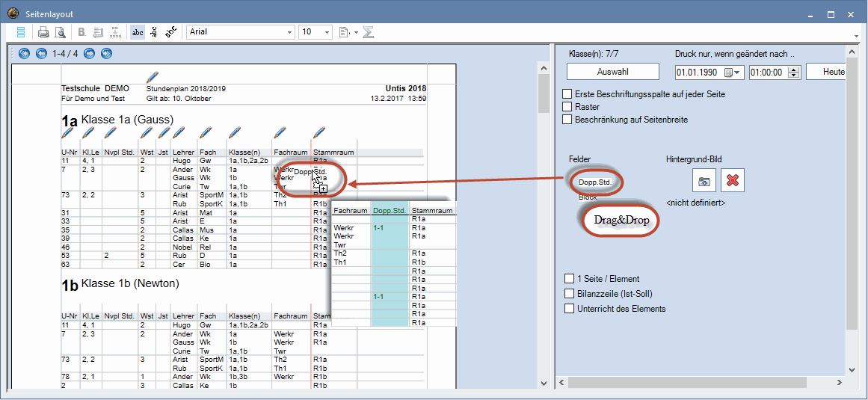
Task: Click the list layout icon in toolbar
Action: pyautogui.click(x=20, y=32)
